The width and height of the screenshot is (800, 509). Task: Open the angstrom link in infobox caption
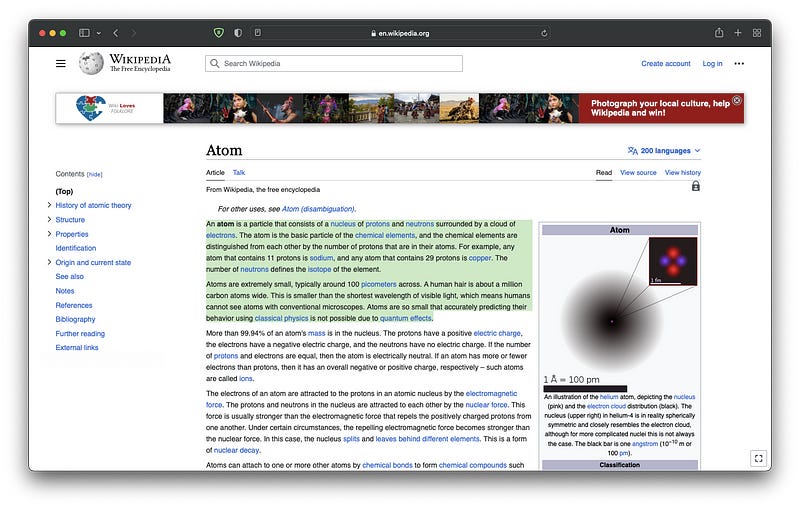[645, 444]
